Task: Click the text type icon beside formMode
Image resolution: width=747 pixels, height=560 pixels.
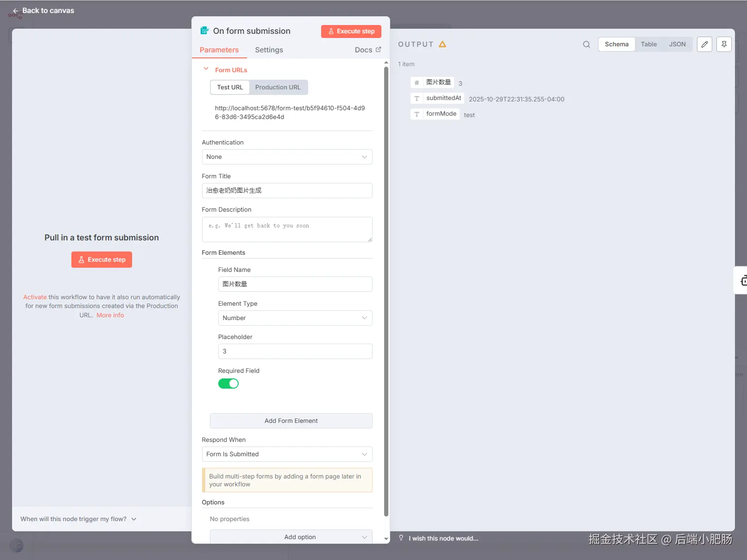Action: (x=417, y=114)
